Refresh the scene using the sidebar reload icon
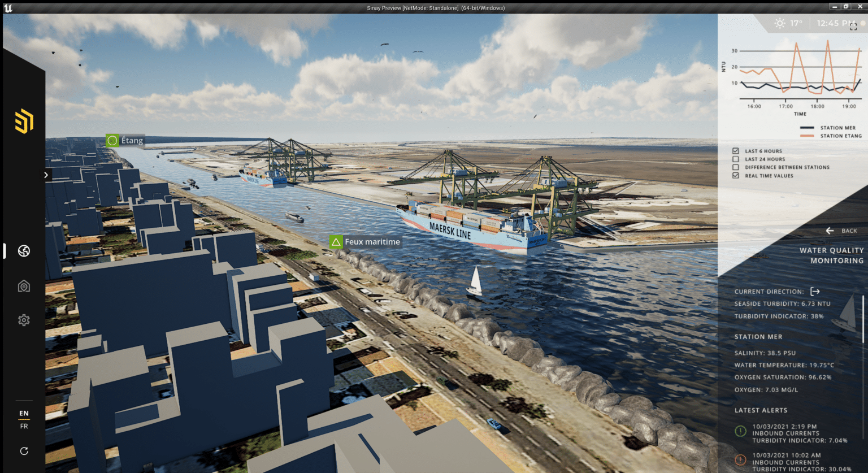This screenshot has height=473, width=868. tap(23, 451)
